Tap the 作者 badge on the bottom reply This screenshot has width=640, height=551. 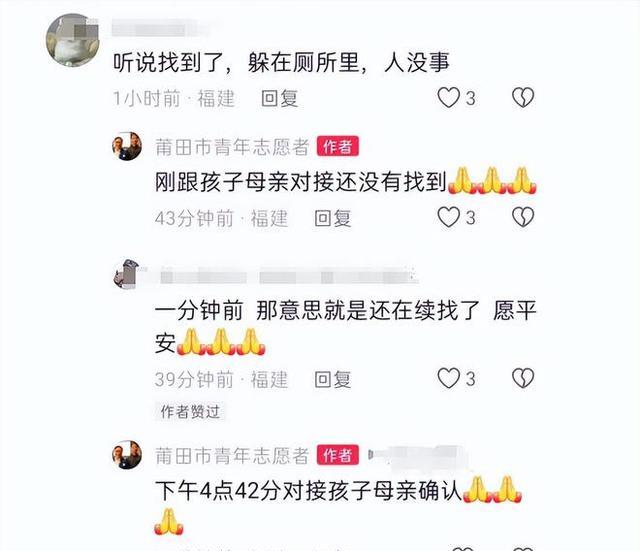click(338, 455)
